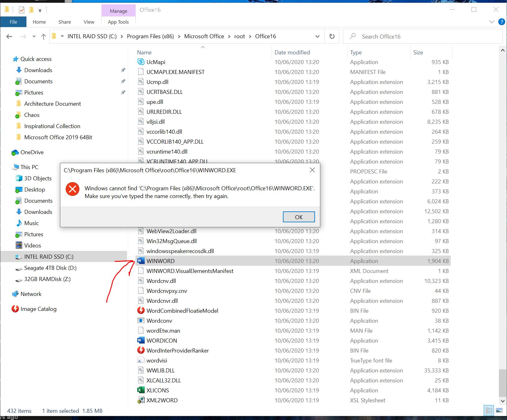
Task: Switch to Large icons view in status bar
Action: tap(499, 411)
